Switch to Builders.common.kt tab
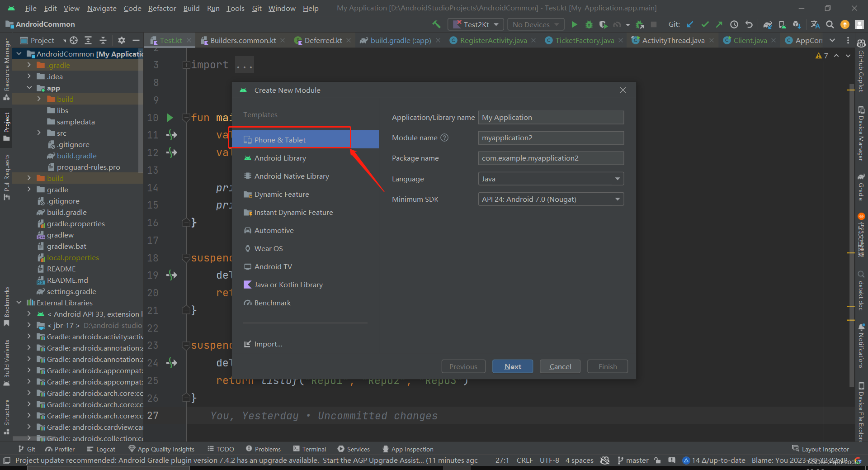This screenshot has height=470, width=868. (x=243, y=40)
